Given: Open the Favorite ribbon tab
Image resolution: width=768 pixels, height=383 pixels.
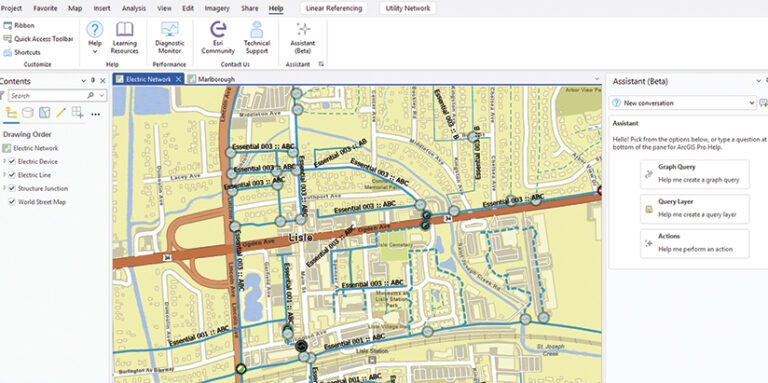Looking at the screenshot, I should pos(45,8).
